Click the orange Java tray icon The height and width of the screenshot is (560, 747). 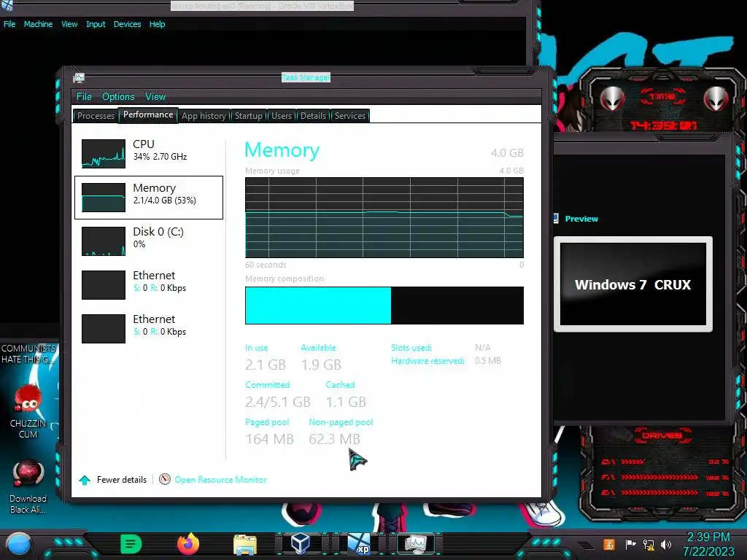click(609, 544)
